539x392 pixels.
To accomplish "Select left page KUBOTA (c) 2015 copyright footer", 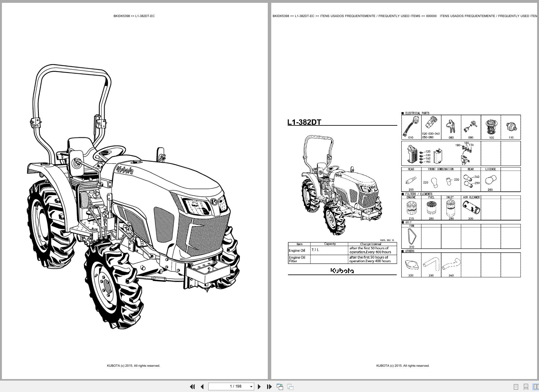I will 134,366.
